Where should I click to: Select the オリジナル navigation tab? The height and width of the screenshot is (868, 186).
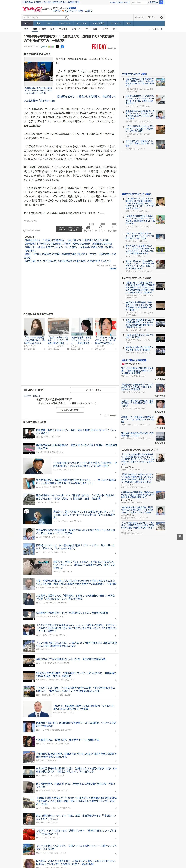tap(81, 24)
